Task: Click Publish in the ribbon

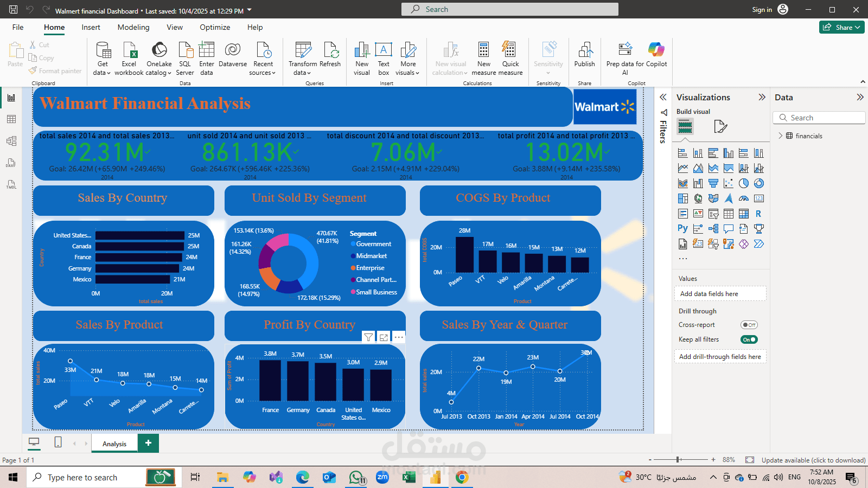Action: click(585, 55)
